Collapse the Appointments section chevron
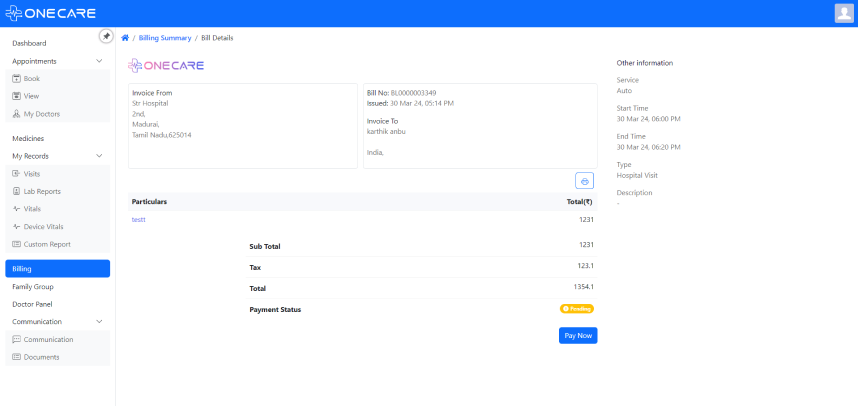The height and width of the screenshot is (406, 858). 99,61
